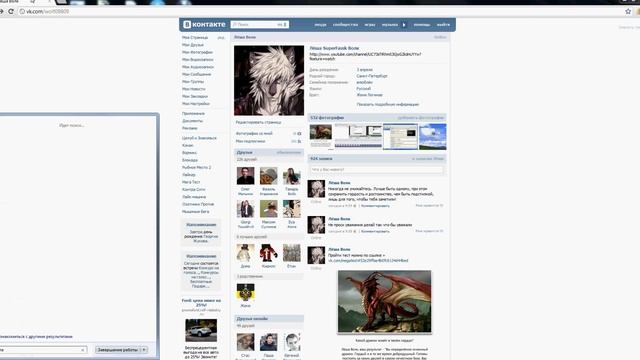
Task: Open the 'музыка' header menu item
Action: pos(390,24)
